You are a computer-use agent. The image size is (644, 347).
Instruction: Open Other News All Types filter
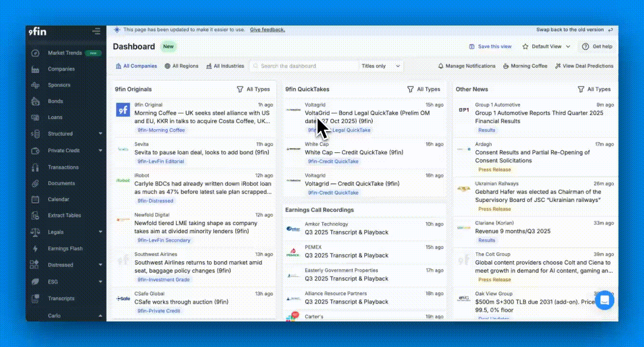tap(594, 89)
